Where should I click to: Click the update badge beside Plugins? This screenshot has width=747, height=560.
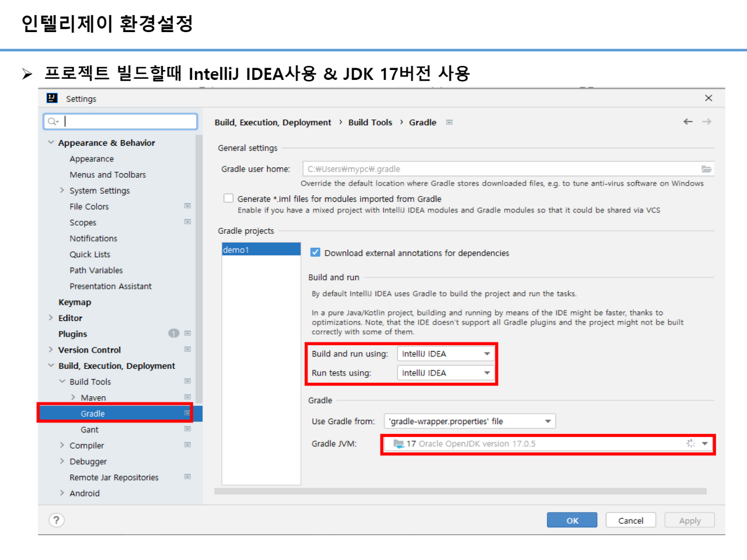point(173,333)
